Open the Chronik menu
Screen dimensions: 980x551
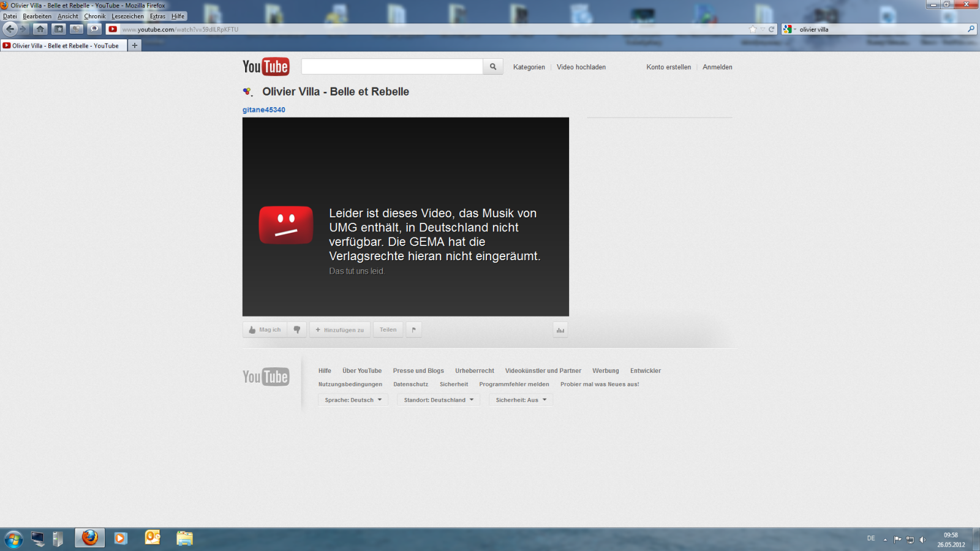point(95,17)
